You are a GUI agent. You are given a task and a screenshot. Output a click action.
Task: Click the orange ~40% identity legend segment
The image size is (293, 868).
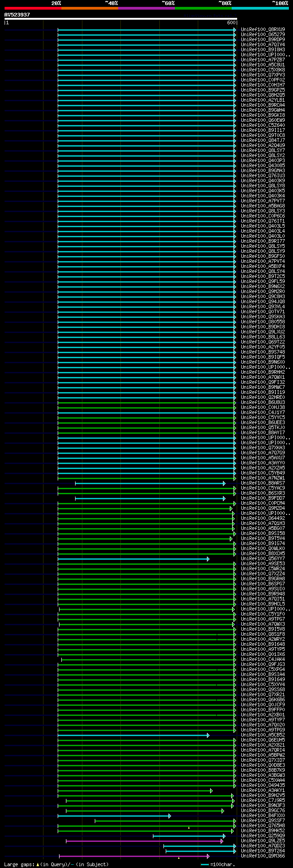pos(89,8)
